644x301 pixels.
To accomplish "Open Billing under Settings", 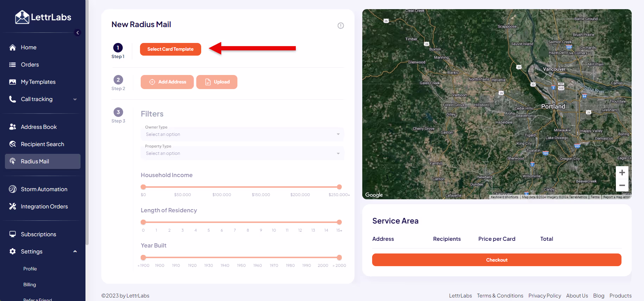I will 30,284.
